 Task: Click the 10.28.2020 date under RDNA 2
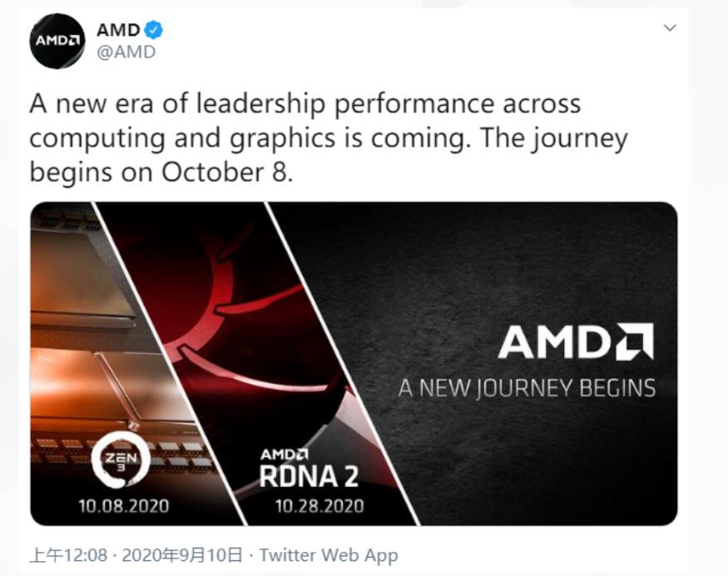320,505
